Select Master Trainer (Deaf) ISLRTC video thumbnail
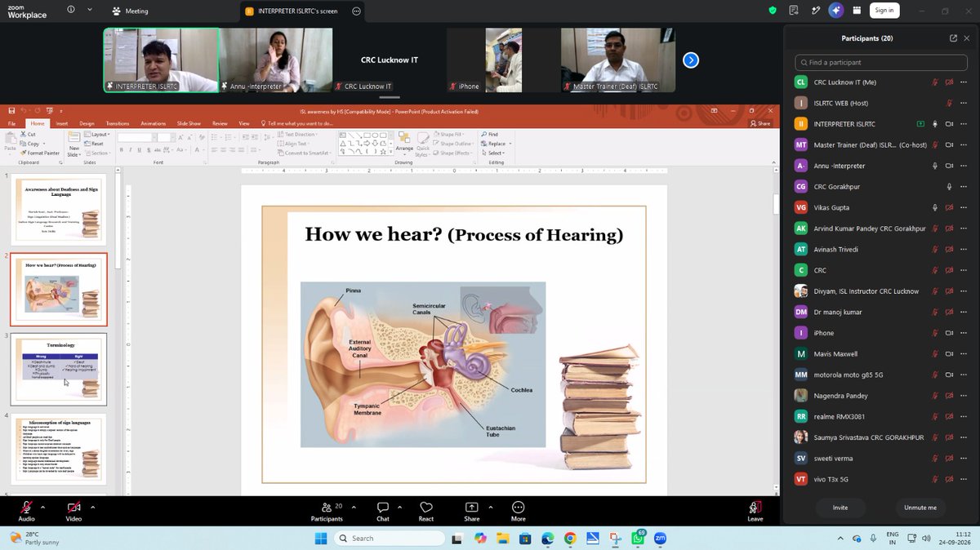The image size is (980, 550). (617, 60)
